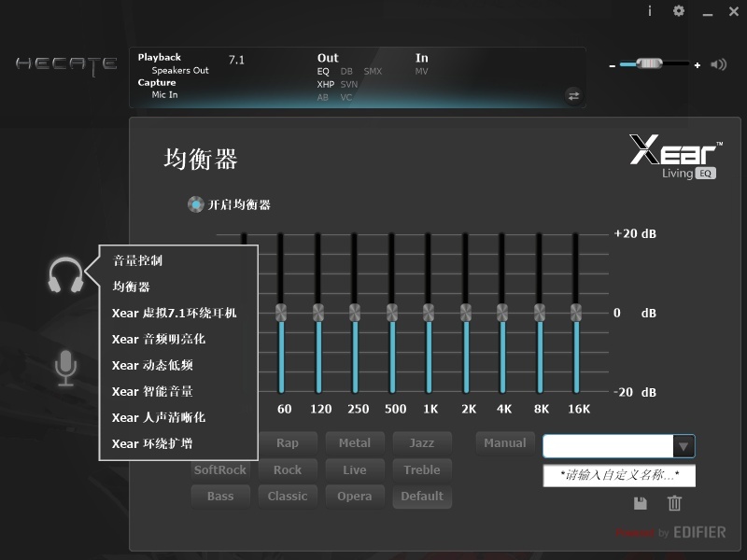
Task: Open the info icon at top right
Action: [x=650, y=11]
